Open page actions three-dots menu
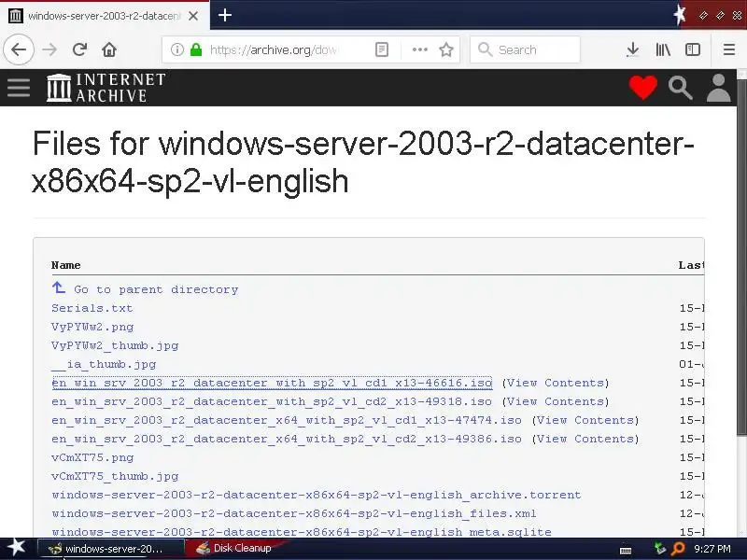Image resolution: width=747 pixels, height=560 pixels. coord(419,49)
